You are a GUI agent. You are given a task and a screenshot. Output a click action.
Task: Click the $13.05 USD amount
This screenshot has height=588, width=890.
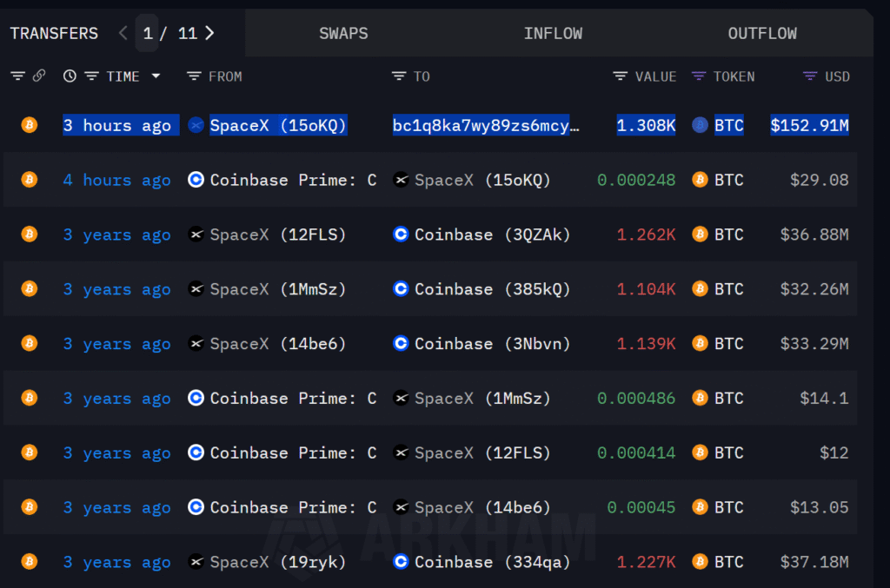coord(819,507)
